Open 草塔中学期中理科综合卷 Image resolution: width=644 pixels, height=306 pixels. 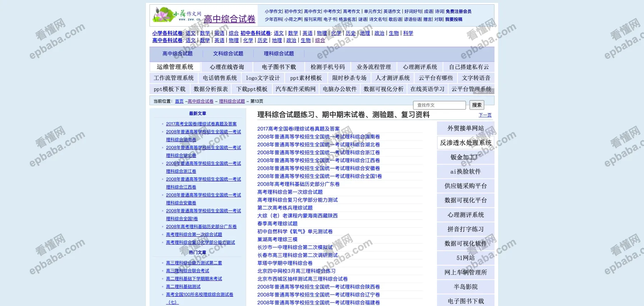tap(285, 263)
